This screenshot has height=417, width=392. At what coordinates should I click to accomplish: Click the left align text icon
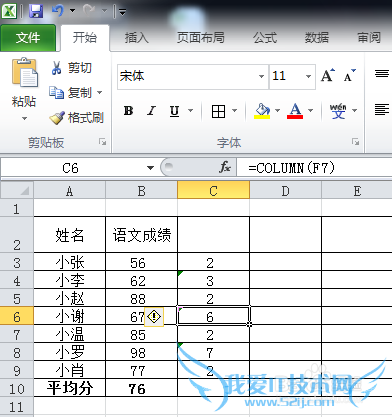(382, 110)
